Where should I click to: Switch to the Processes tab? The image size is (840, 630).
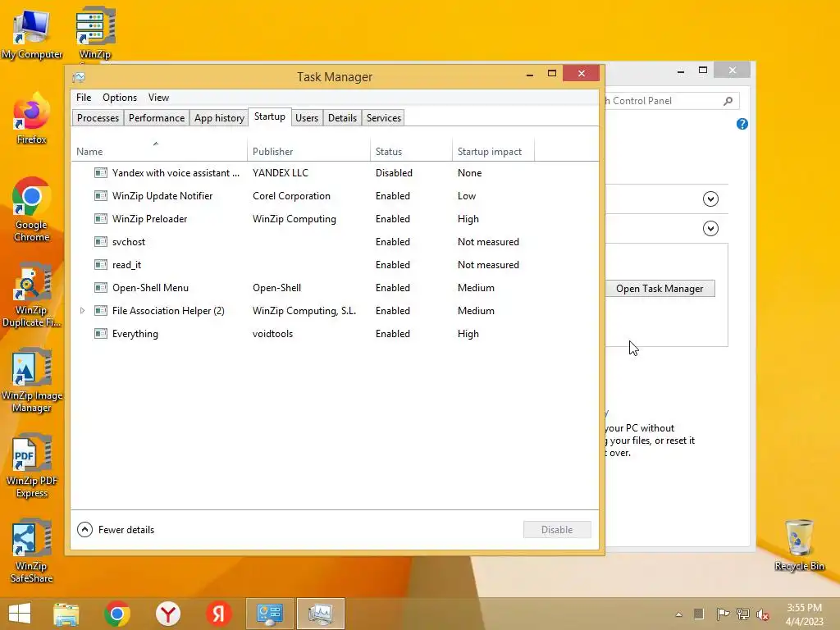click(x=98, y=118)
